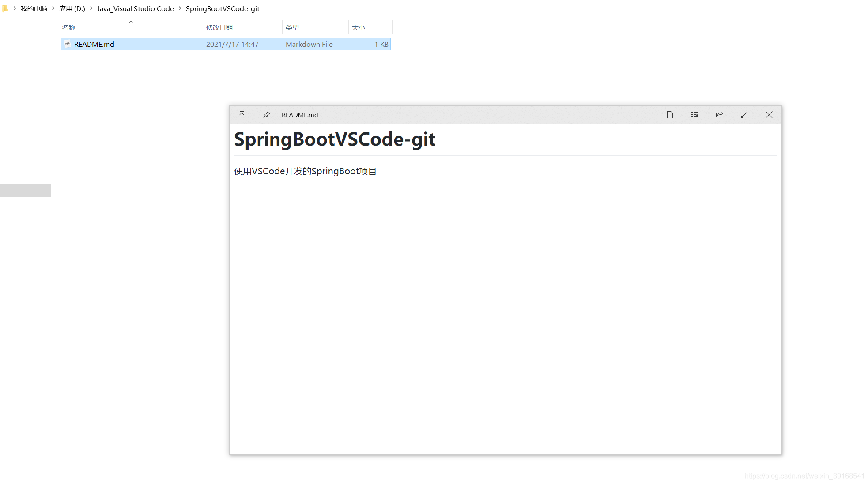The height and width of the screenshot is (484, 868).
Task: Click the folder icon in address bar
Action: point(5,8)
